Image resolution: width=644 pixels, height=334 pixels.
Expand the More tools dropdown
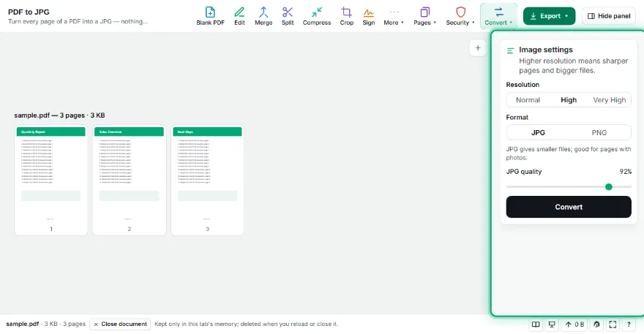394,16
